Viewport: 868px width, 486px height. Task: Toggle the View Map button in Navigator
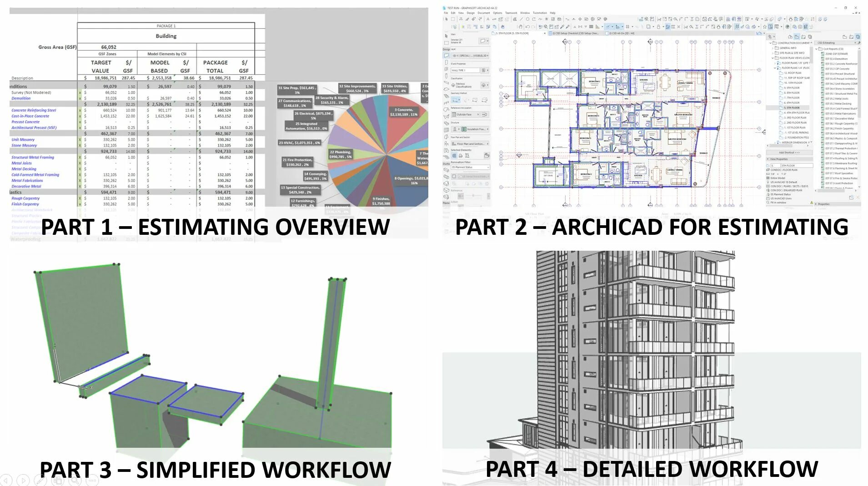797,37
